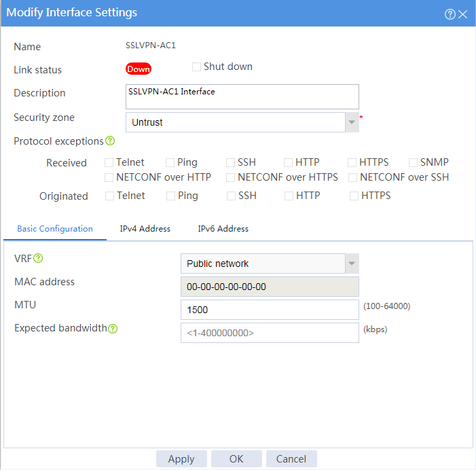Switch to the IPv6 Address tab
This screenshot has height=470, width=476.
223,229
